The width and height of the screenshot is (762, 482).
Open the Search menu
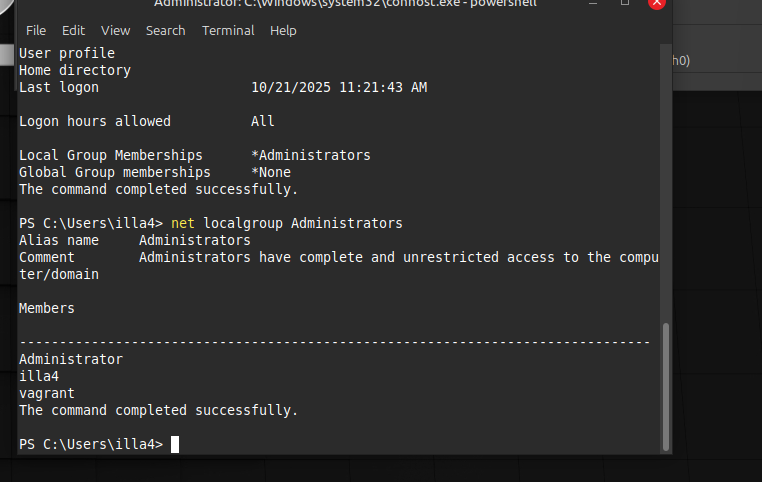[165, 30]
